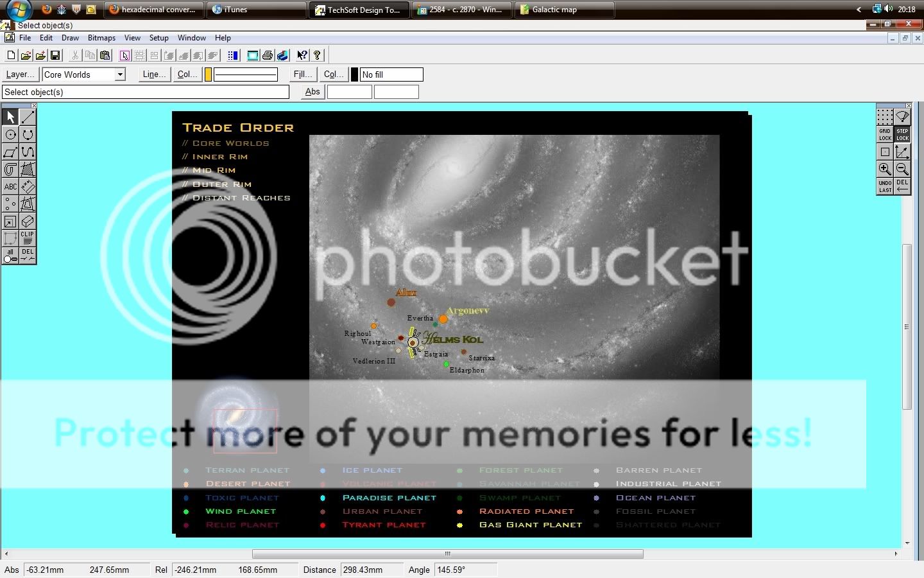
Task: Open the Setup menu
Action: pyautogui.click(x=159, y=38)
